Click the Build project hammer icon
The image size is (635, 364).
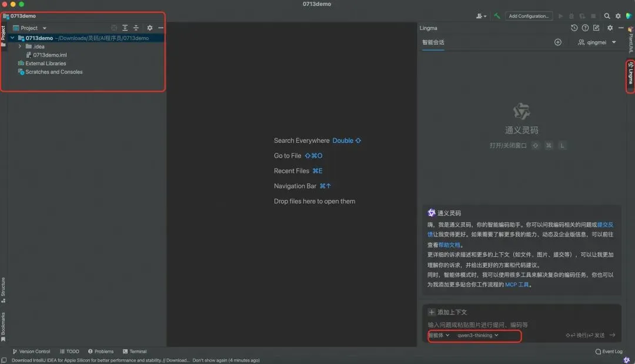click(496, 16)
